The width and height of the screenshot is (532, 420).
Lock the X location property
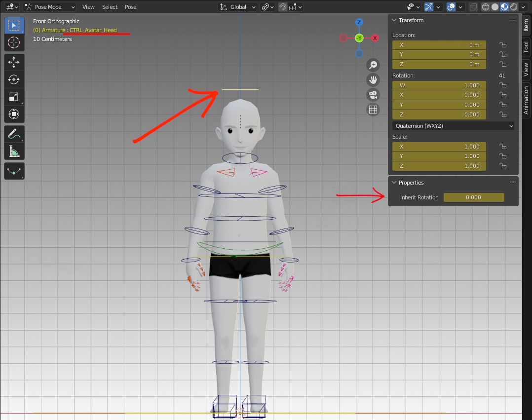503,45
